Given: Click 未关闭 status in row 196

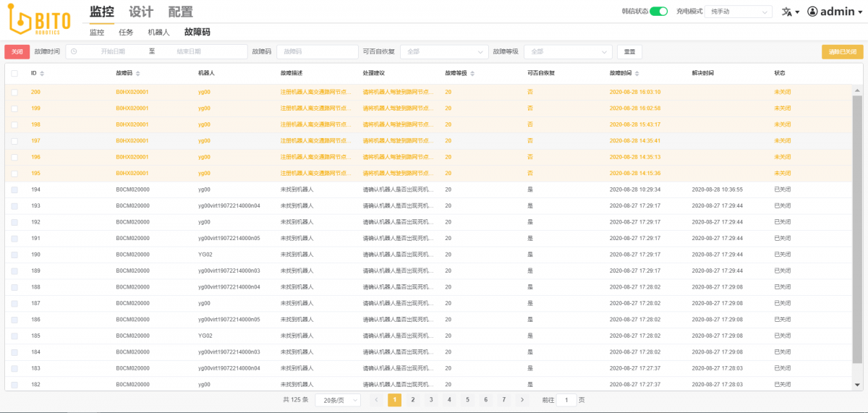Looking at the screenshot, I should pyautogui.click(x=783, y=157).
